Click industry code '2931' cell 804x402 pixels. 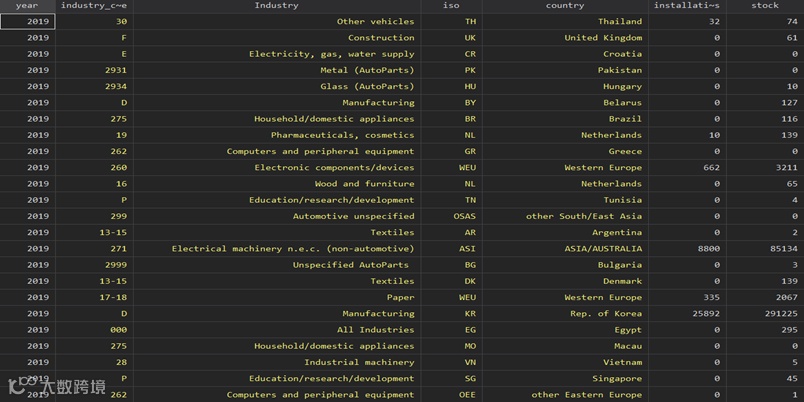coord(94,70)
